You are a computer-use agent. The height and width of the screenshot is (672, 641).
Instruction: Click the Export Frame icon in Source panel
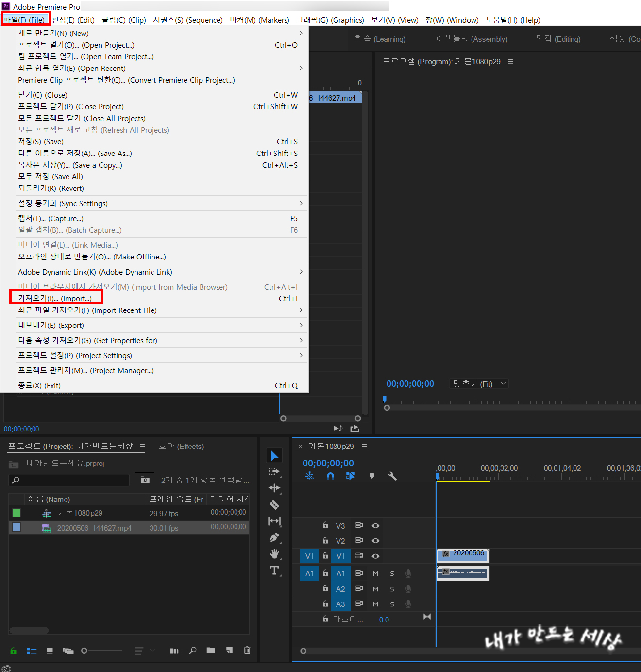[x=354, y=428]
